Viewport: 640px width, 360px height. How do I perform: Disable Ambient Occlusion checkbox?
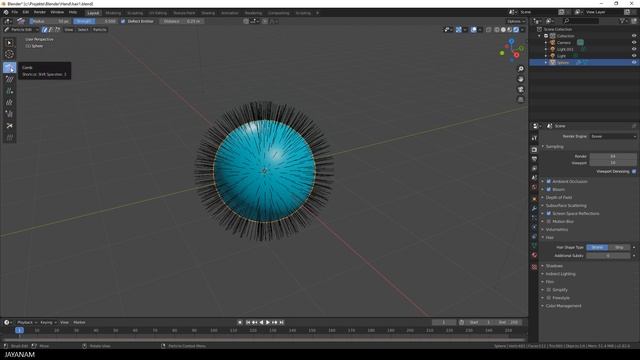[x=549, y=181]
